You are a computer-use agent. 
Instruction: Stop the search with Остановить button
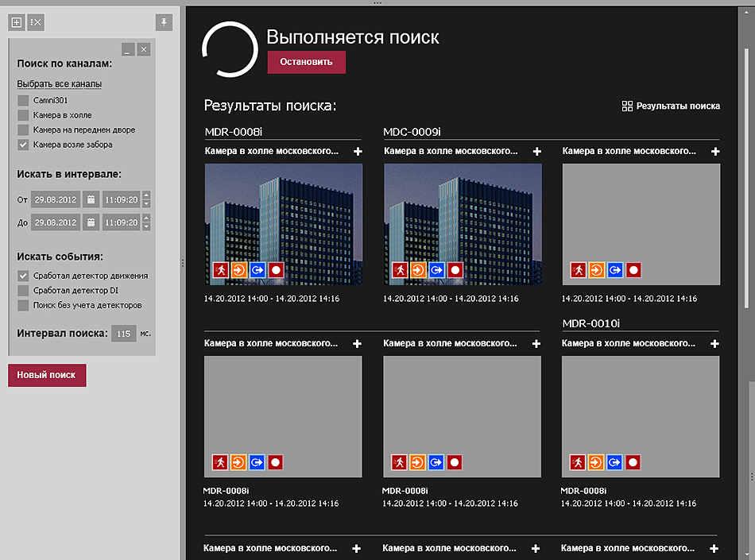[306, 62]
